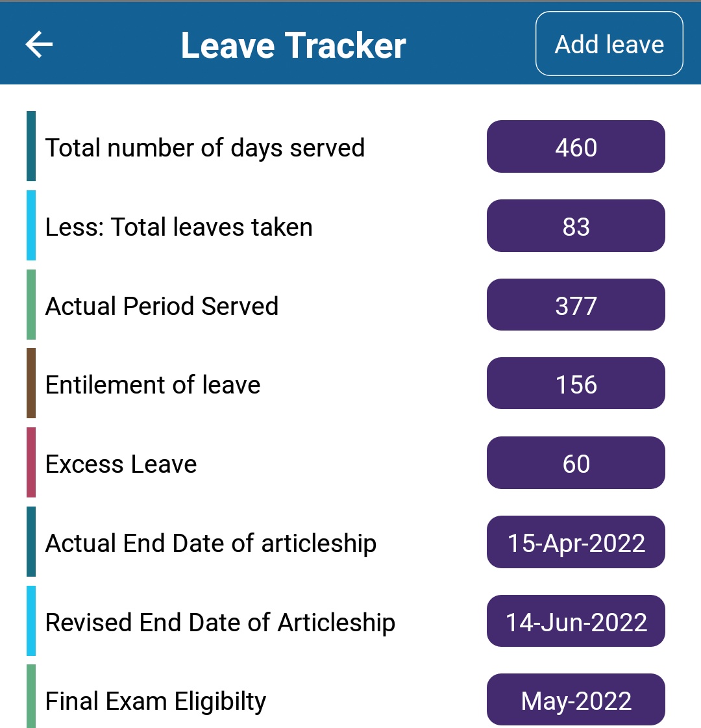701x728 pixels.
Task: Select the Final Exam Eligibilty label
Action: [x=156, y=701]
